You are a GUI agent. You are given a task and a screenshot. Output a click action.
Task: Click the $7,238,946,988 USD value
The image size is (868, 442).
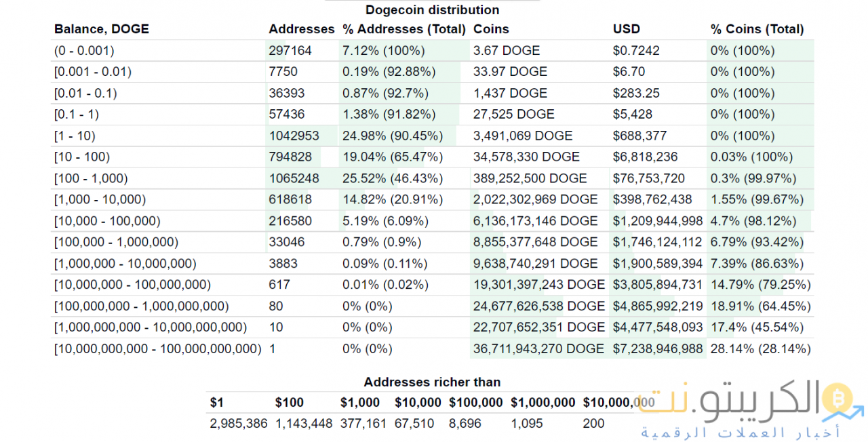tap(658, 348)
